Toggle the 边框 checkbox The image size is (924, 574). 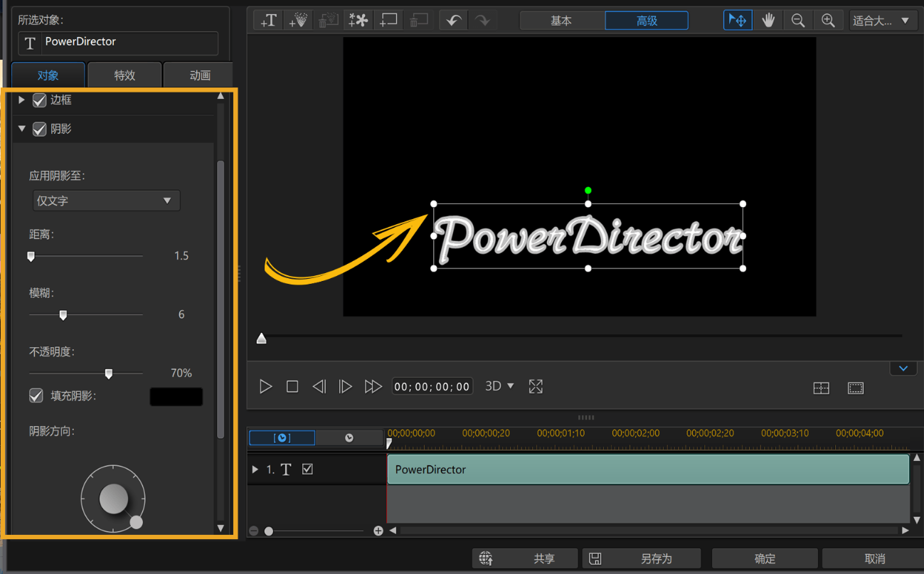pyautogui.click(x=40, y=100)
